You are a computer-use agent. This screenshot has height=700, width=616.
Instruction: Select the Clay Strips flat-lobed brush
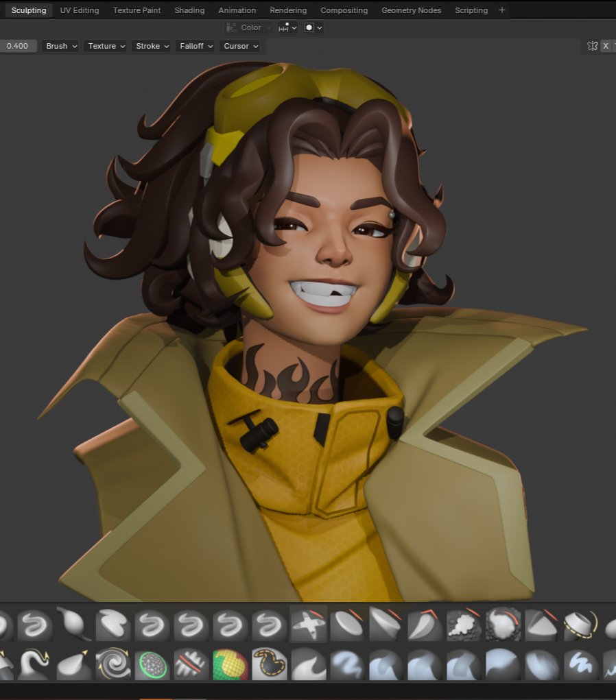[113, 624]
